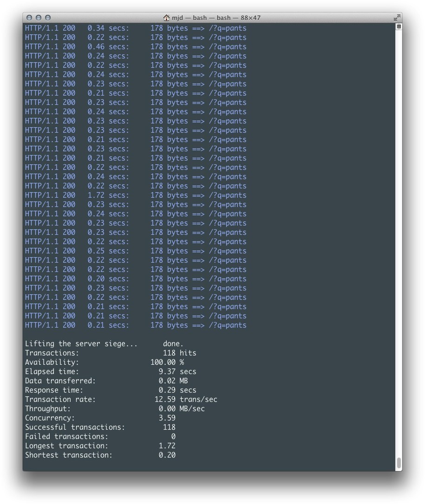Click the split pane icon above scrollbar
Screen dimensions: 425x504
click(399, 27)
